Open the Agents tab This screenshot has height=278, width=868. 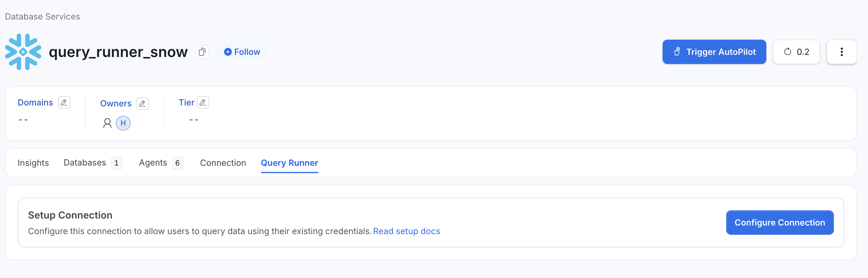[x=153, y=162]
